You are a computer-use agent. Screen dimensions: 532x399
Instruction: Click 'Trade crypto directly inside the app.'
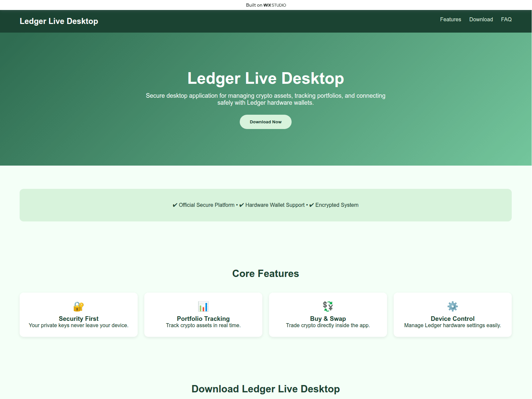point(328,325)
